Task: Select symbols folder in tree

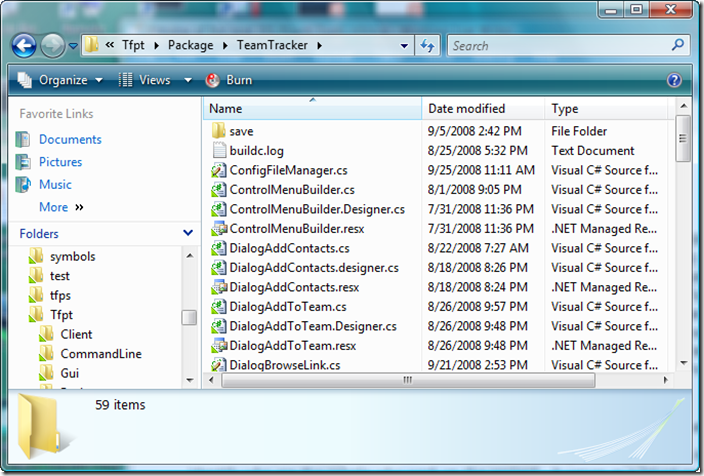Action: click(73, 256)
